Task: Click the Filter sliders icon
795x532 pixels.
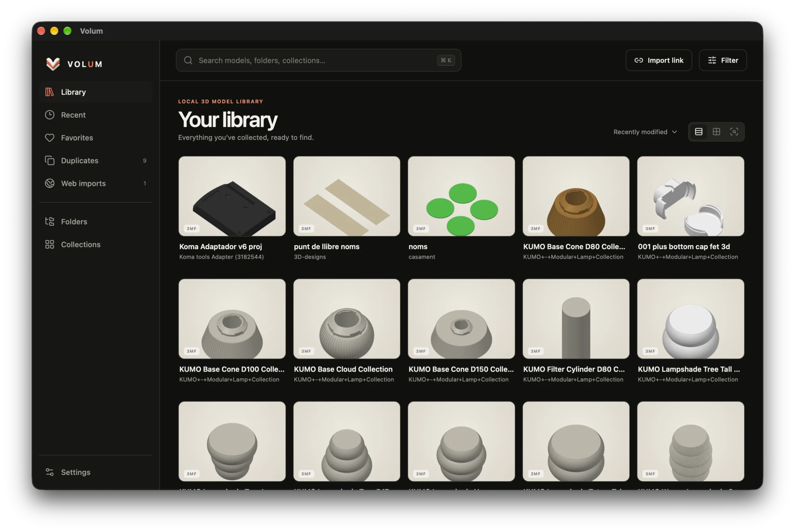Action: [712, 60]
